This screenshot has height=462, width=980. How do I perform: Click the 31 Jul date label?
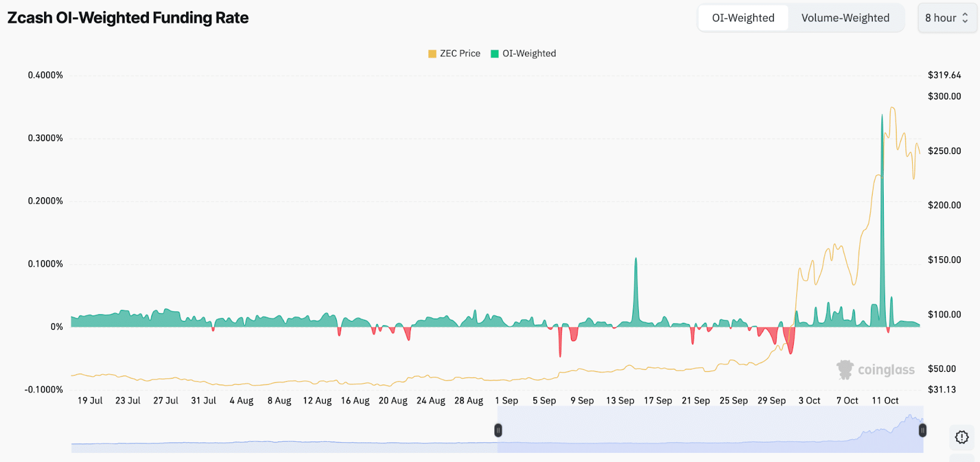(204, 401)
